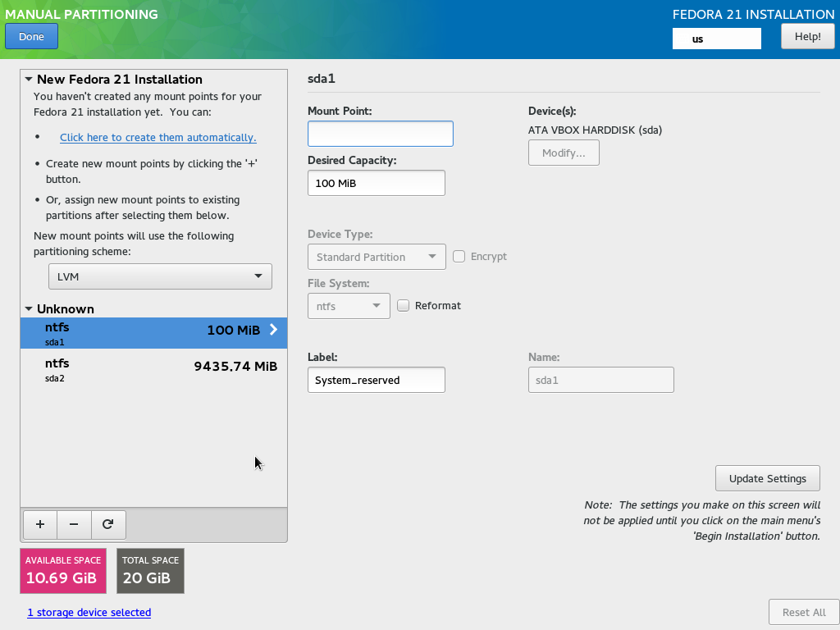Collapse the New Fedora 21 Installation section
Viewport: 840px width, 630px height.
[x=29, y=79]
